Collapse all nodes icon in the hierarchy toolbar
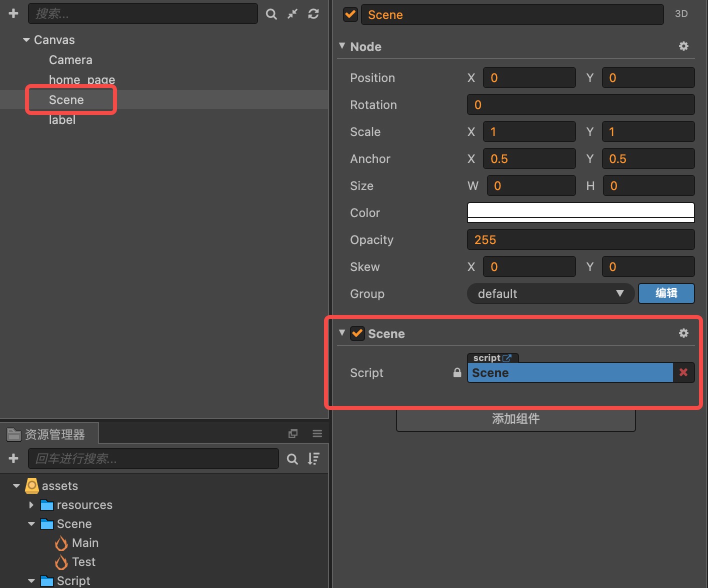The image size is (708, 588). [x=292, y=14]
